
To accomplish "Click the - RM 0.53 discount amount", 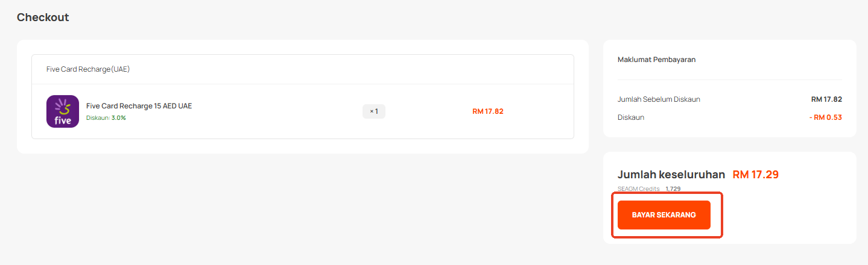I will point(825,117).
